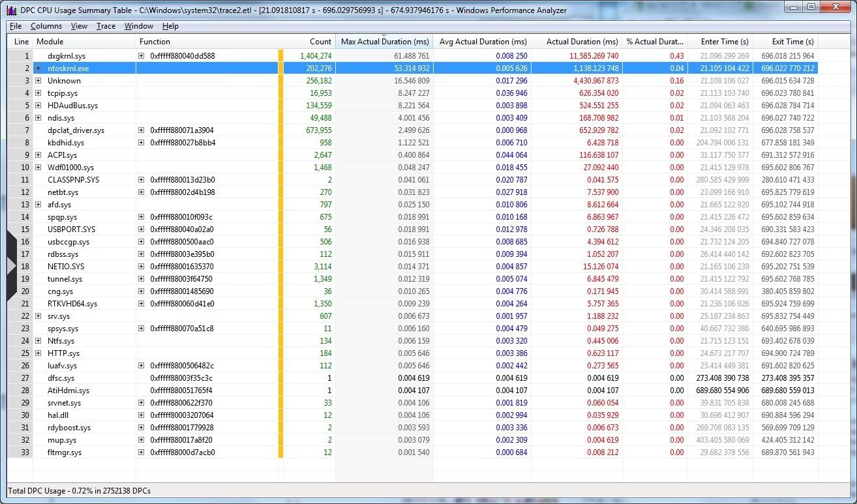Click count value 1,404,274
The height and width of the screenshot is (504, 857).
316,56
